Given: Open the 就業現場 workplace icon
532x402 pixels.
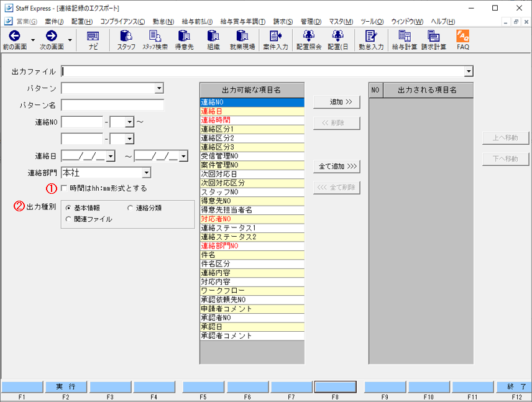Looking at the screenshot, I should [242, 40].
